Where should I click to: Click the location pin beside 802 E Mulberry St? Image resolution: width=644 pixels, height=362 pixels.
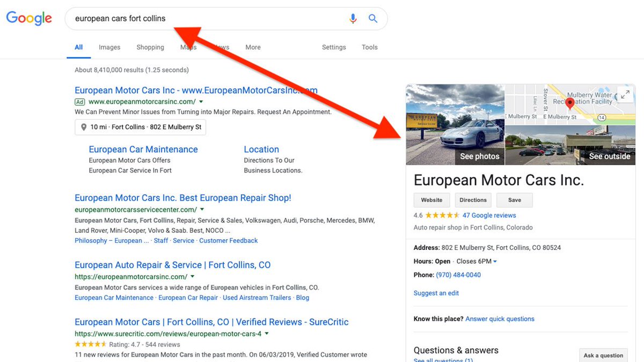84,127
